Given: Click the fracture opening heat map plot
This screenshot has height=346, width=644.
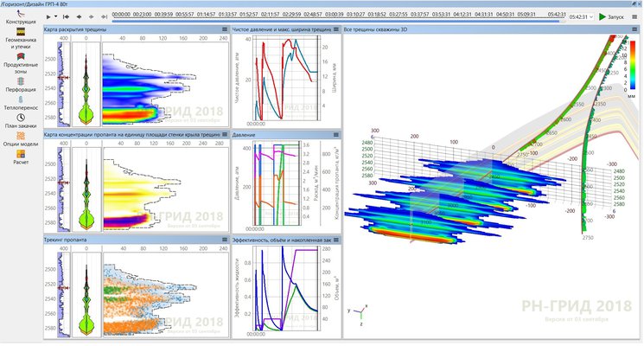Looking at the screenshot, I should click(165, 84).
